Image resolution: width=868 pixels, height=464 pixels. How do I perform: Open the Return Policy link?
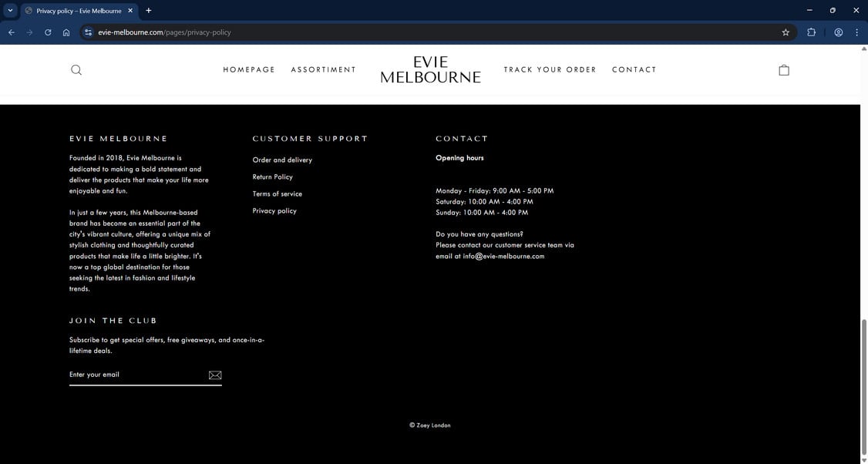(272, 177)
